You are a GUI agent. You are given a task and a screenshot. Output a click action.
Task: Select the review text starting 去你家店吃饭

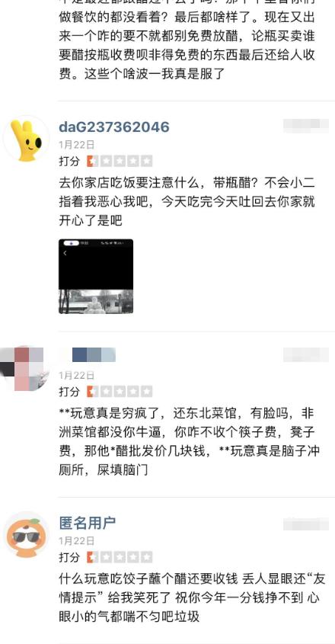[187, 202]
